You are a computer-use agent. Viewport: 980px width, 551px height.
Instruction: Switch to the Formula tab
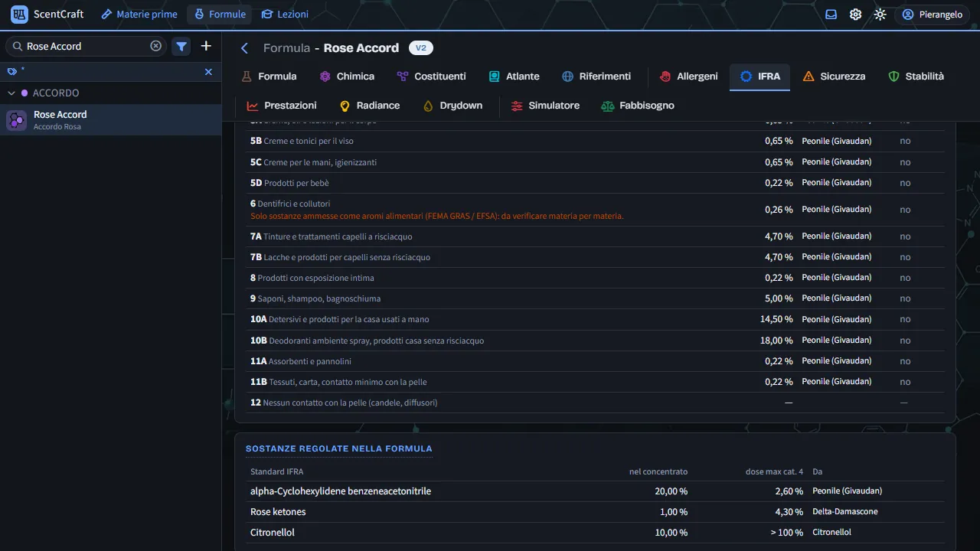(x=269, y=77)
